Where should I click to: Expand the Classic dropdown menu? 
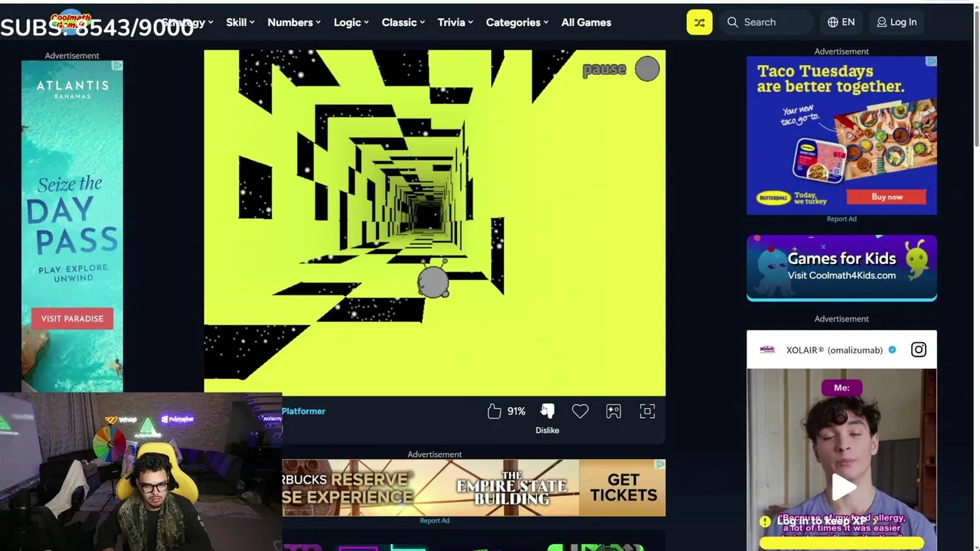coord(403,22)
